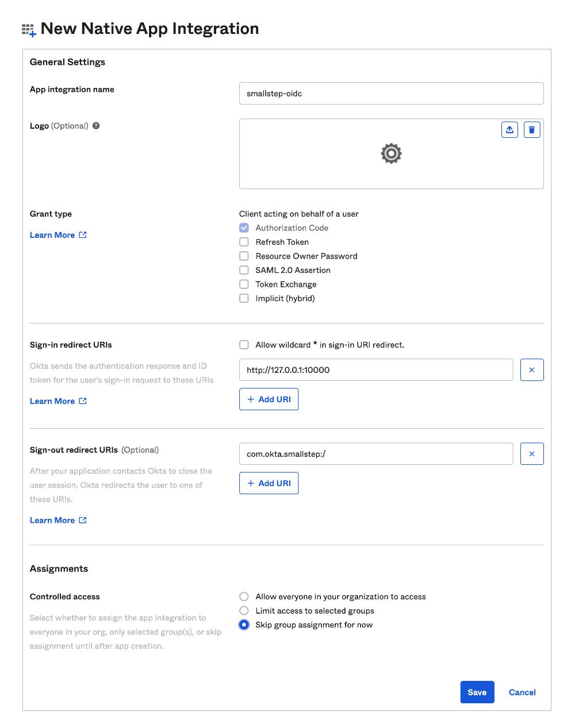Remove the sign-in redirect URI with X
Viewport: 575px width, 728px height.
(x=532, y=370)
